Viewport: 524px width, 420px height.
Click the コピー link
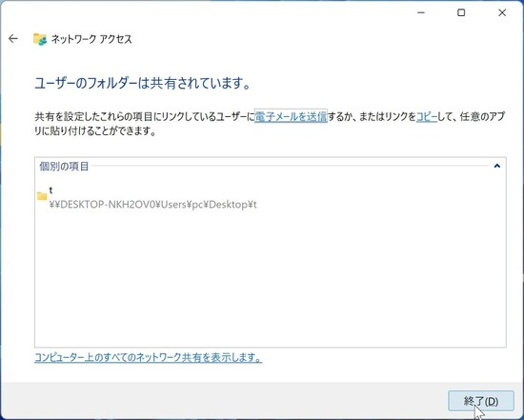427,116
